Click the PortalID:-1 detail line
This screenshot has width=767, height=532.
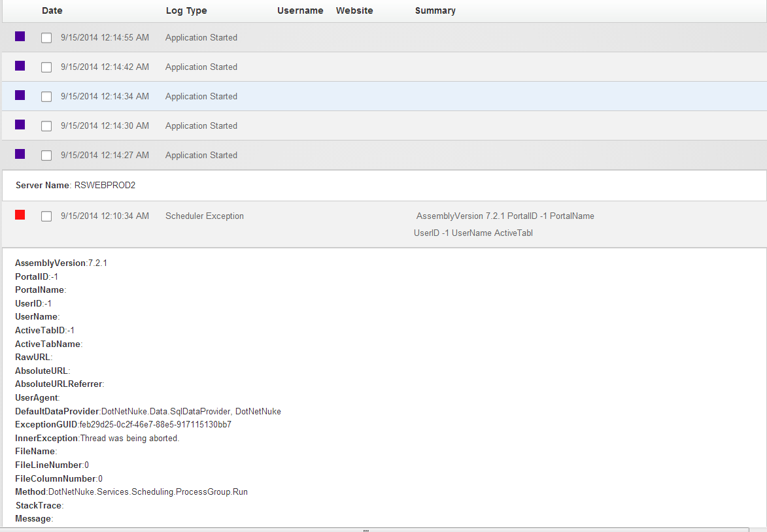(x=37, y=276)
